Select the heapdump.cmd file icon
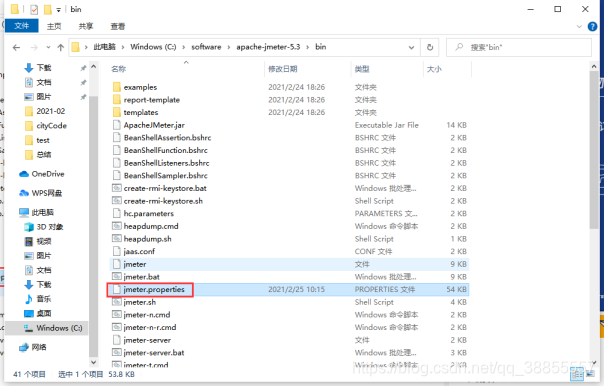The height and width of the screenshot is (386, 605). point(117,226)
